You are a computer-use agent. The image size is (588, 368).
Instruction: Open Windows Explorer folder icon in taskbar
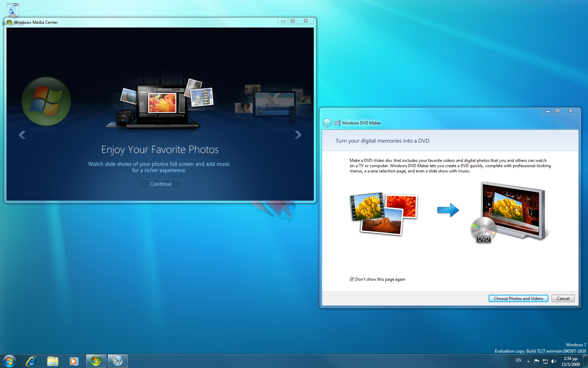53,361
